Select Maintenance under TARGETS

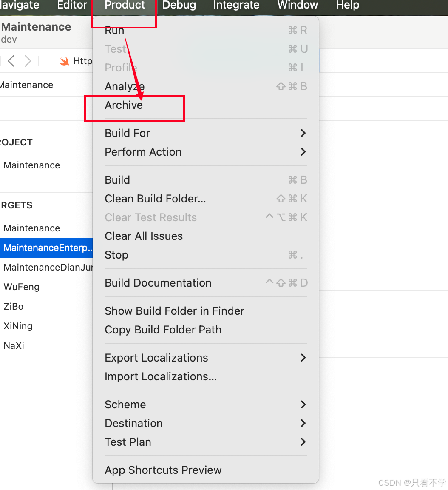tap(32, 228)
